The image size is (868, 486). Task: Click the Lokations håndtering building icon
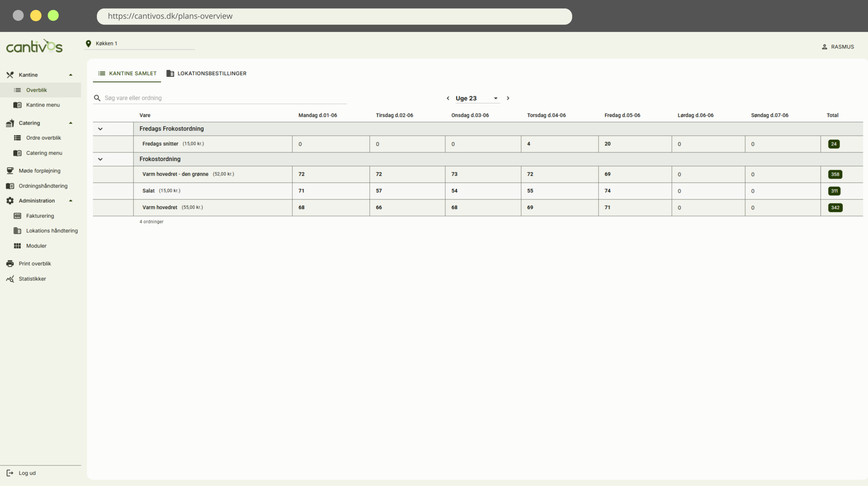17,231
